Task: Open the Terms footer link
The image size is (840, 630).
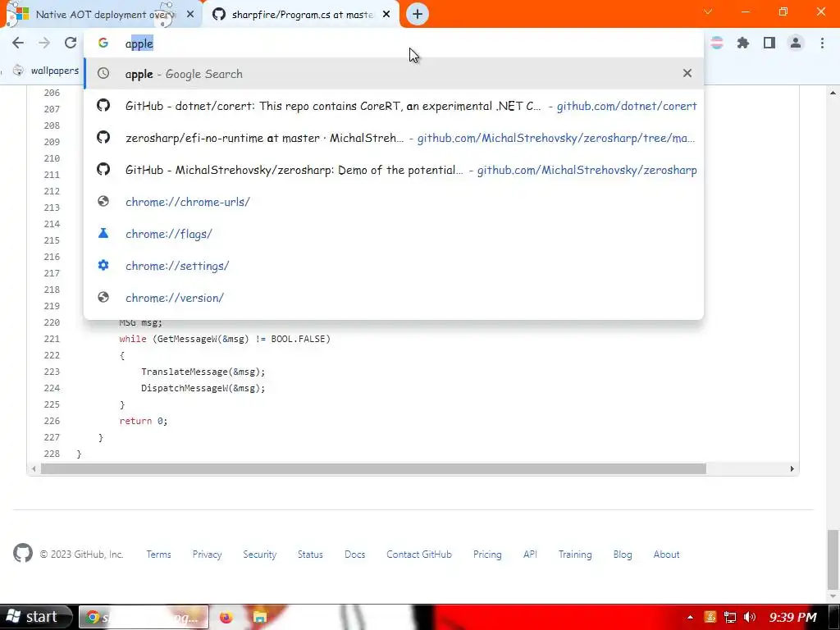Action: (158, 555)
